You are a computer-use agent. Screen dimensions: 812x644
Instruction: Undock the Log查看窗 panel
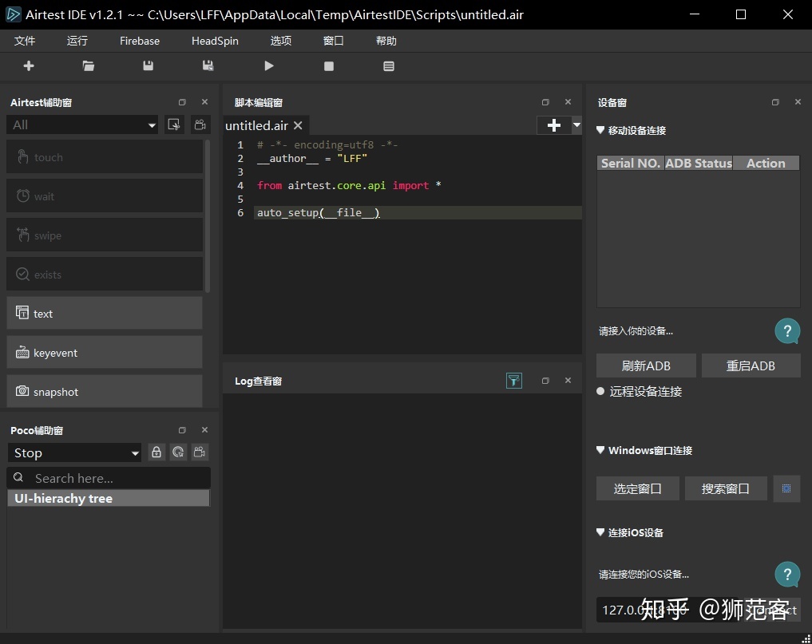pyautogui.click(x=545, y=381)
